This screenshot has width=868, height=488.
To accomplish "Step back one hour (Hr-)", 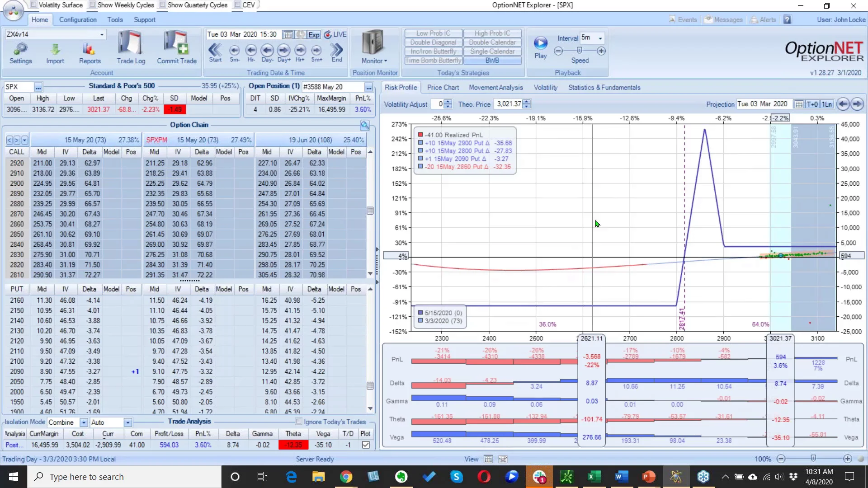I will [x=251, y=52].
